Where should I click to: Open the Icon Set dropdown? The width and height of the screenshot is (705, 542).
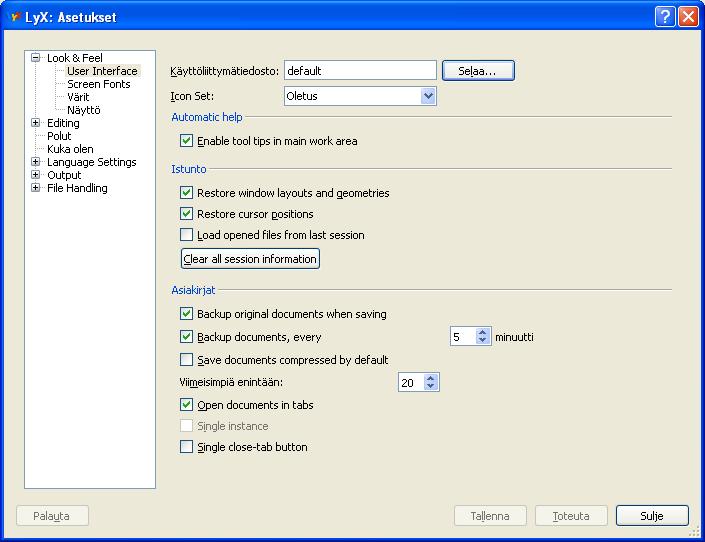[x=428, y=96]
